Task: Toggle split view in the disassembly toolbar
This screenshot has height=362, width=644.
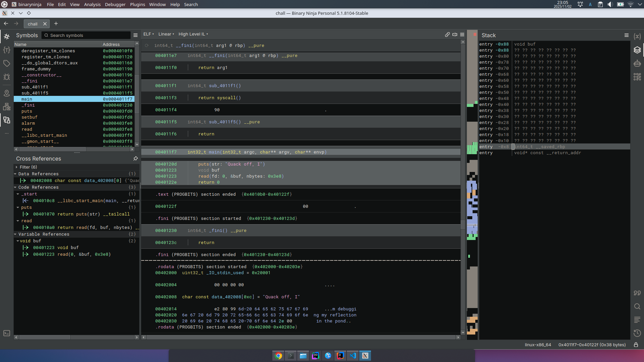Action: click(x=455, y=35)
